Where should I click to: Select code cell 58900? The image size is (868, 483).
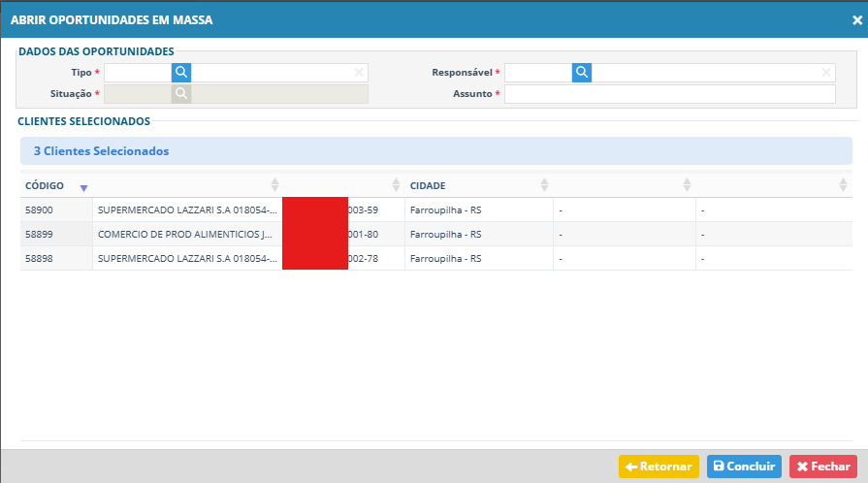56,209
